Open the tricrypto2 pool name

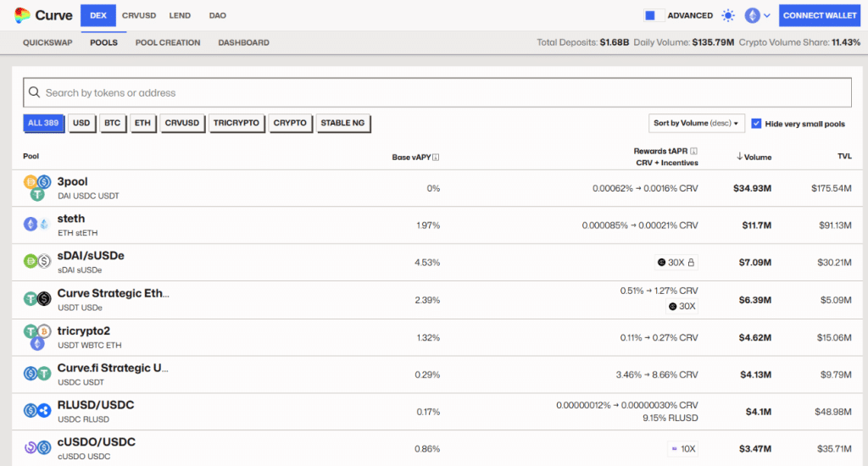[84, 331]
